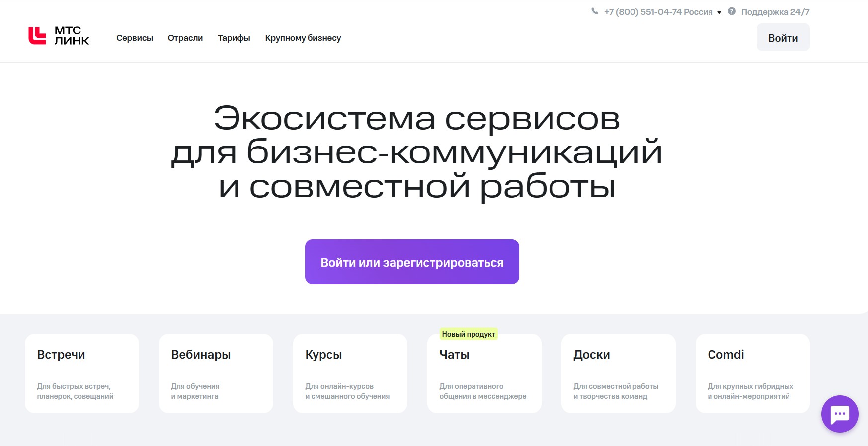The image size is (868, 446).
Task: Select the Чаты product card
Action: [484, 373]
